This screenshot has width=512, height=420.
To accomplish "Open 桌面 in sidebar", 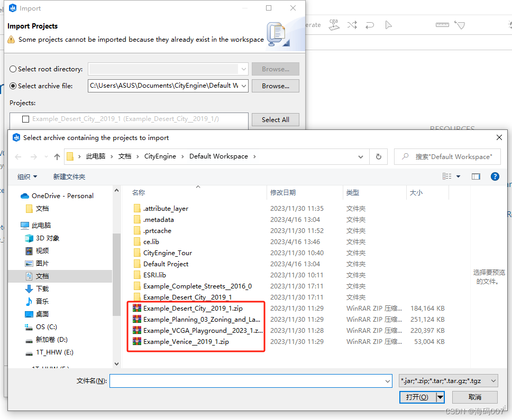I will pos(37,314).
